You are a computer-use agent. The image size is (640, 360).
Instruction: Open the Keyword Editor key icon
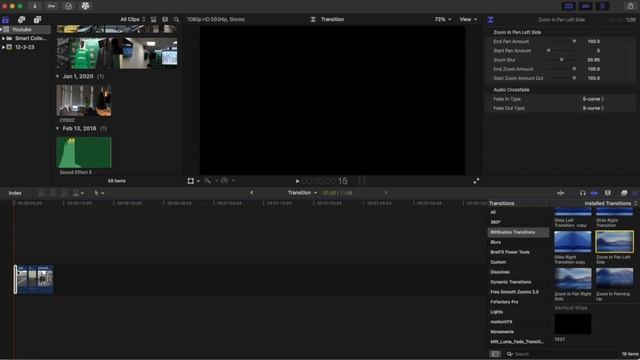(51, 6)
